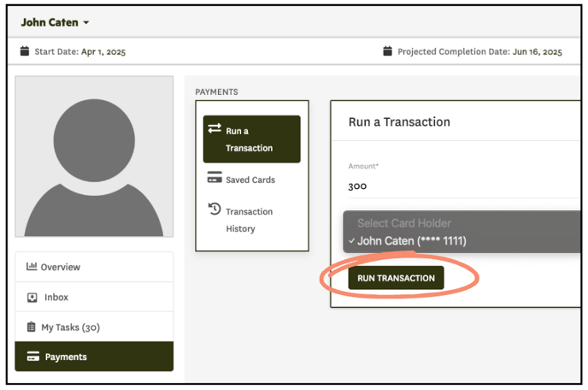Click the calendar icon beside Start Date
588x390 pixels.
tap(25, 52)
